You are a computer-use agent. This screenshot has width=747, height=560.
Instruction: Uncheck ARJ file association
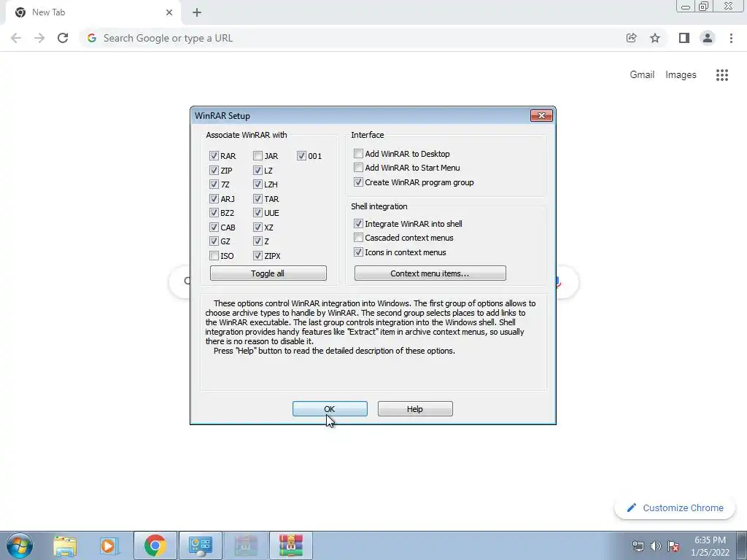(214, 198)
